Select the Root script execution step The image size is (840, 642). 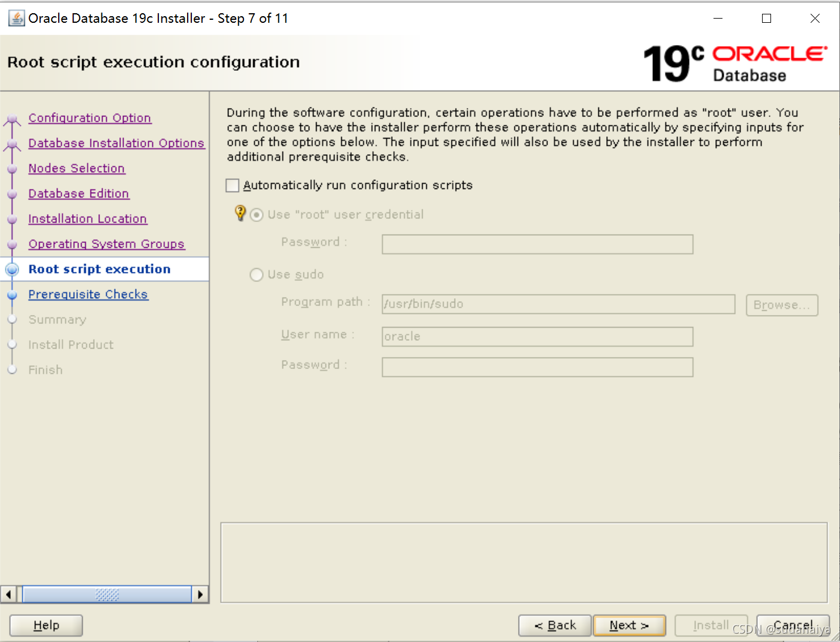click(100, 269)
